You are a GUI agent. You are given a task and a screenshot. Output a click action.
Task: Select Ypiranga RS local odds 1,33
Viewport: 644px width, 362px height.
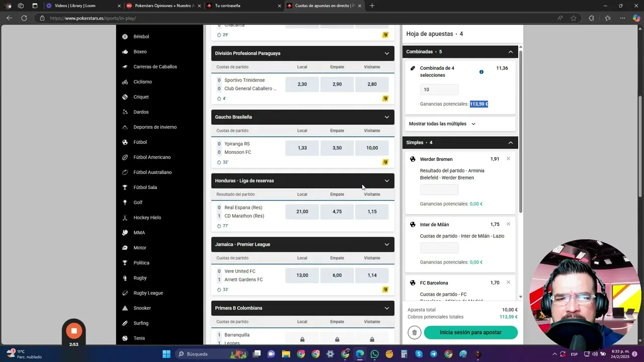coord(302,148)
